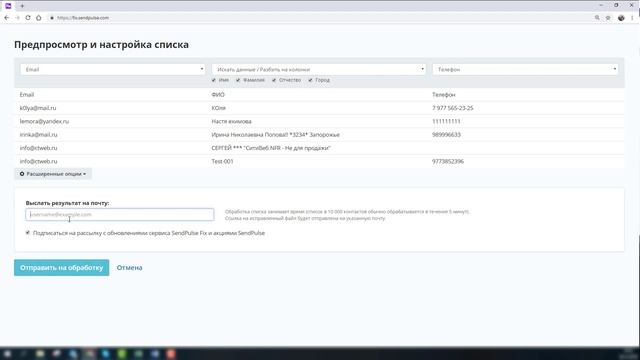This screenshot has height=360, width=640.
Task: Toggle the 'Отчество' checkbox
Action: 274,80
